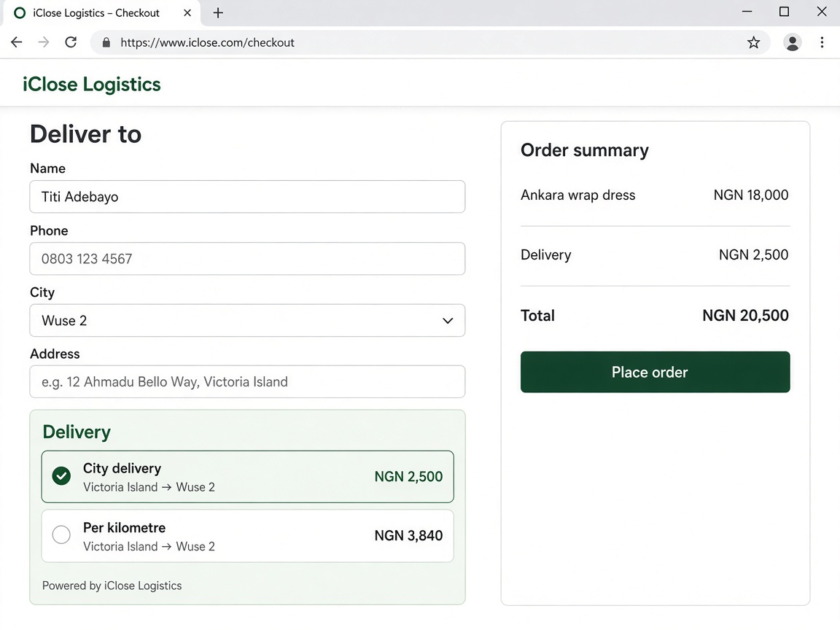
Task: Click into the Phone input field
Action: click(x=247, y=259)
